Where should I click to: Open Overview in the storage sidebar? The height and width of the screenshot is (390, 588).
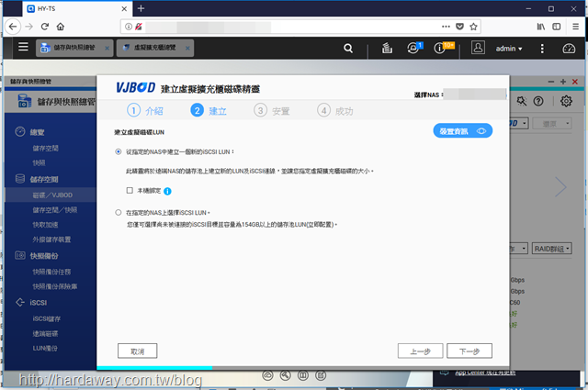click(37, 132)
